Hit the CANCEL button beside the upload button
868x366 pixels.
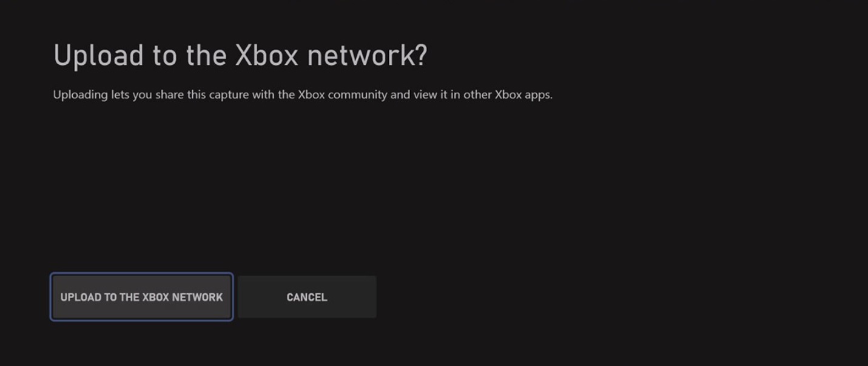[x=306, y=297]
